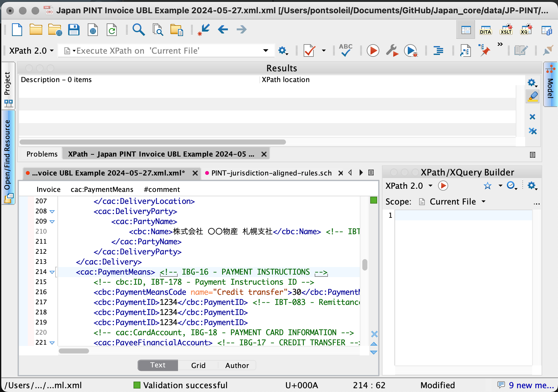Viewport: 558px width, 392px height.
Task: Go to next problem with the down arrow
Action: (374, 353)
